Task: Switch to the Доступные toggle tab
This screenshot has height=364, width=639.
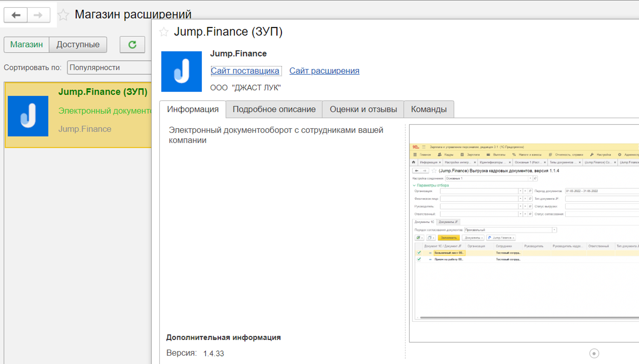Action: (78, 44)
